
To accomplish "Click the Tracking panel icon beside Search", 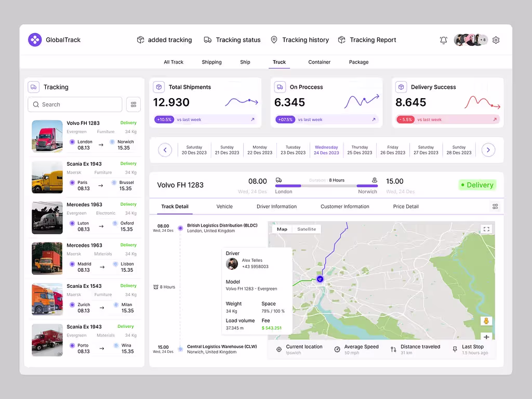I will (33, 87).
